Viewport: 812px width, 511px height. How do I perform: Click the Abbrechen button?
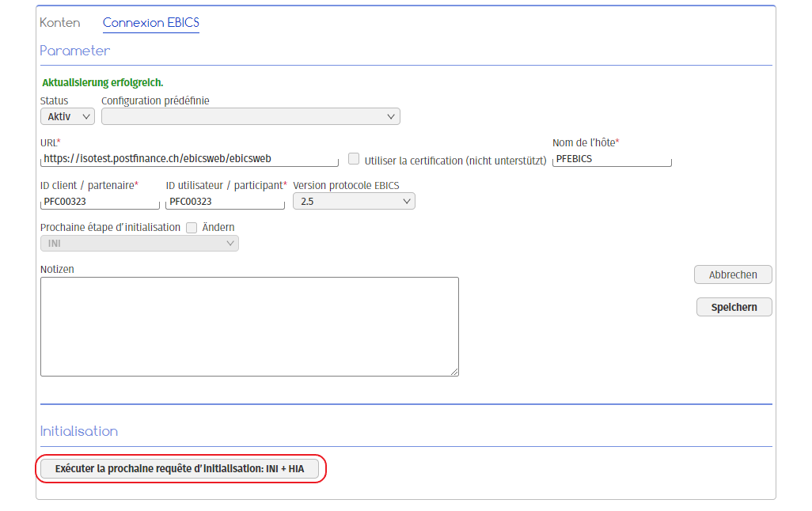733,275
